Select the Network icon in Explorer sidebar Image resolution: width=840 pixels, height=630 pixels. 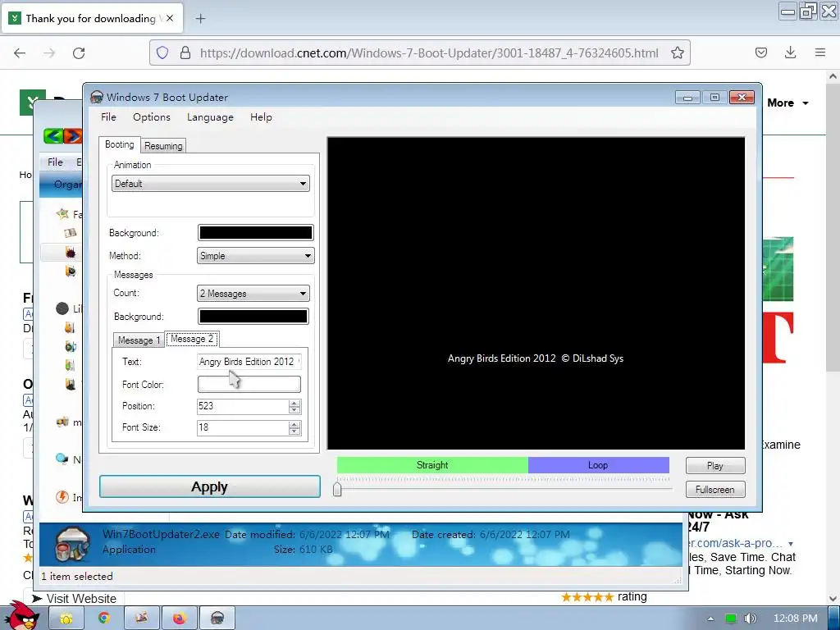62,459
